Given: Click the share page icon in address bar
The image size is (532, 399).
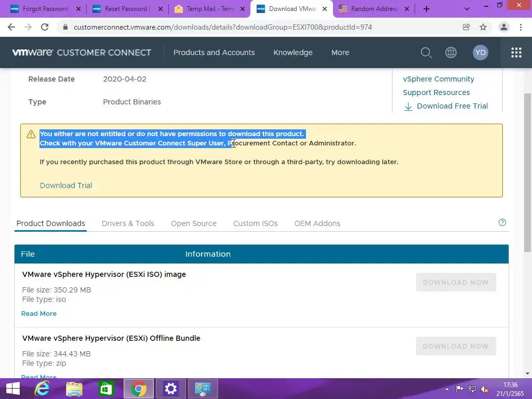Looking at the screenshot, I should coord(466,27).
